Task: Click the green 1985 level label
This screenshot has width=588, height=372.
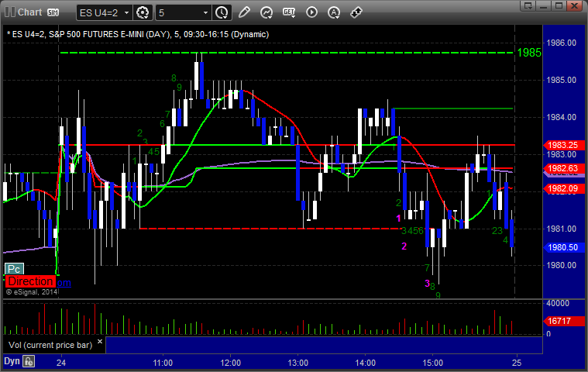Action: tap(529, 53)
